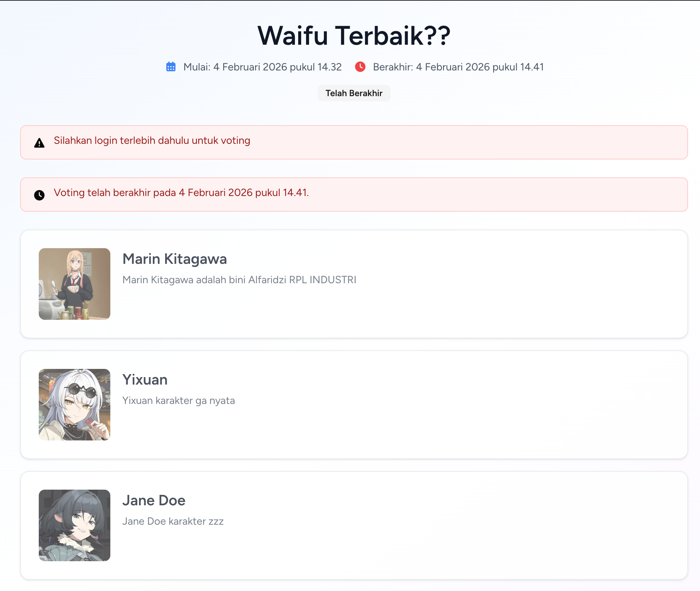
Task: Click Marin Kitagawa's description about Alfaridzi
Action: pos(239,280)
